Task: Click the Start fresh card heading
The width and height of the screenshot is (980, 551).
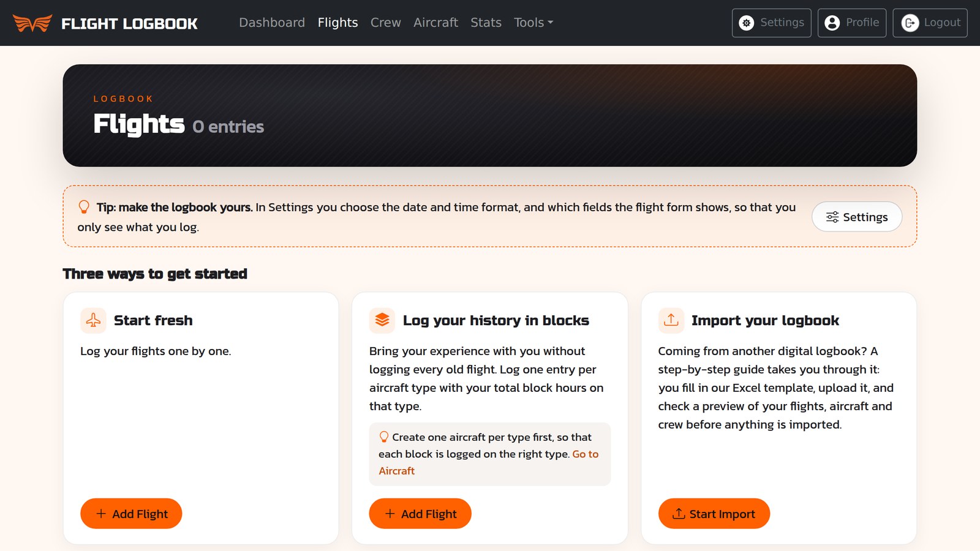Action: (x=153, y=320)
